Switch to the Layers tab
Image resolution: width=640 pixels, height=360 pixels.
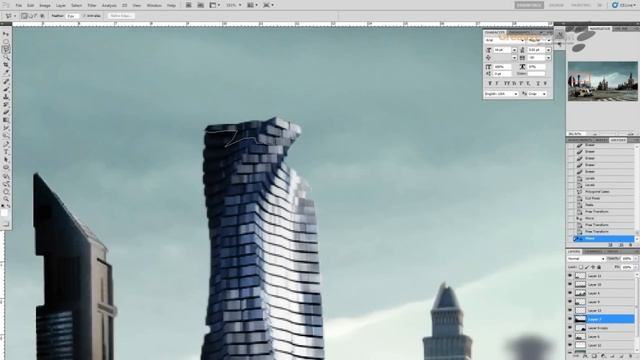point(574,251)
